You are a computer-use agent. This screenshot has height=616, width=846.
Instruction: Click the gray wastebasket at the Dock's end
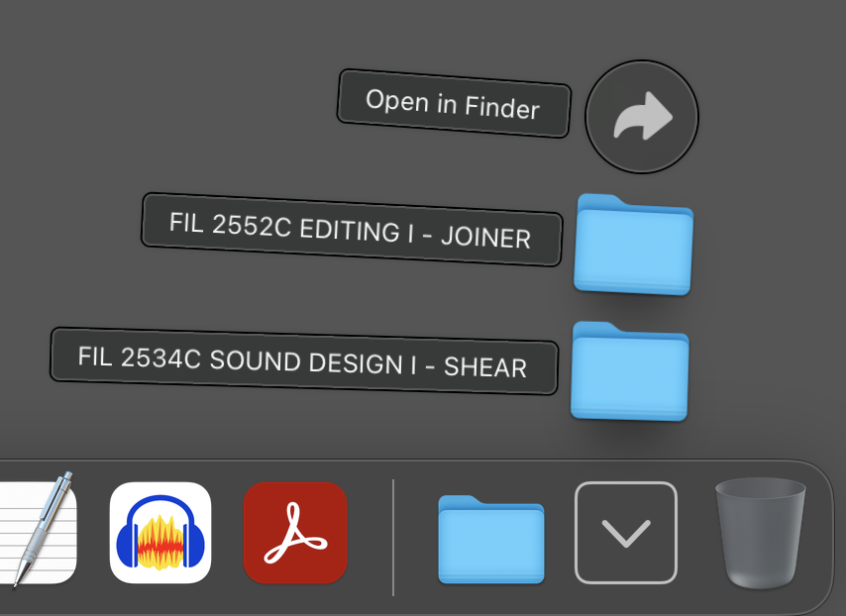pos(760,533)
